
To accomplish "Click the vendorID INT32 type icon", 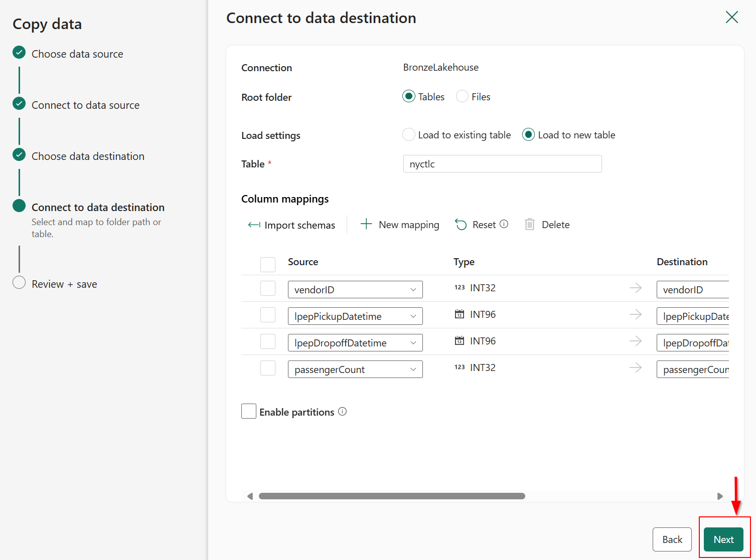I will pos(460,288).
